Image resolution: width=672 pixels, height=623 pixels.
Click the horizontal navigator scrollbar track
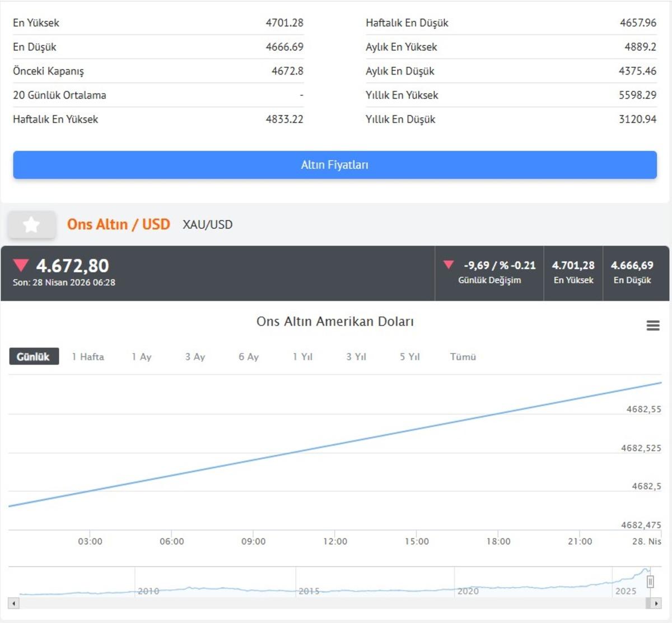pos(336,603)
